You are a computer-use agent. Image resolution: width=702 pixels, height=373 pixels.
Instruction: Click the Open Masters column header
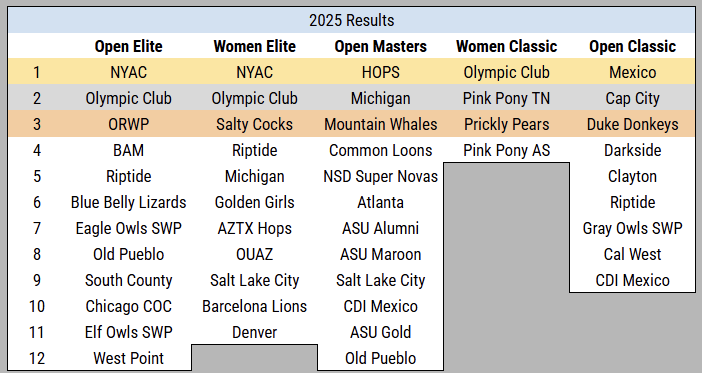click(x=381, y=46)
